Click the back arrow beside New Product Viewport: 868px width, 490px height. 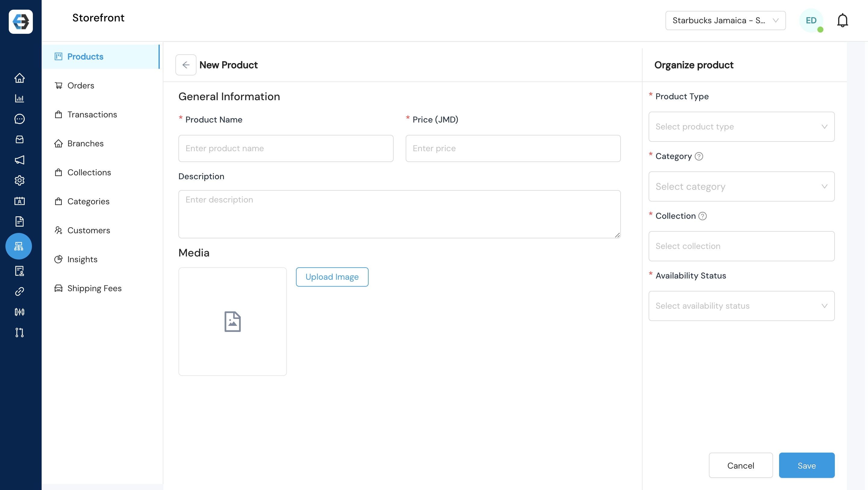pyautogui.click(x=186, y=65)
